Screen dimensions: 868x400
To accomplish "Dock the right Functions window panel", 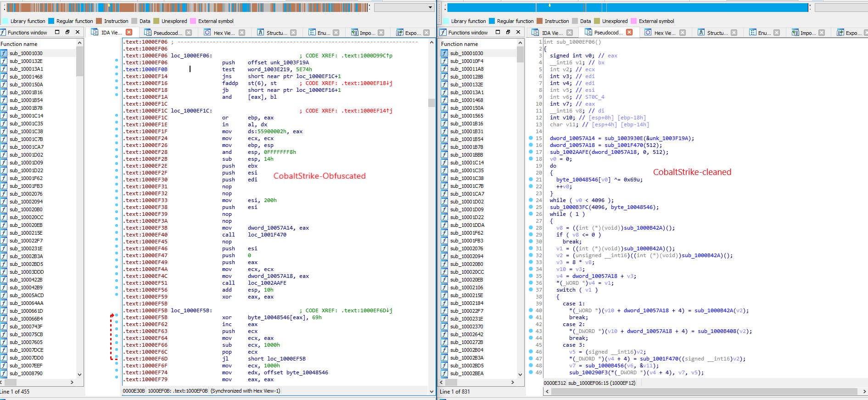I will tap(508, 32).
